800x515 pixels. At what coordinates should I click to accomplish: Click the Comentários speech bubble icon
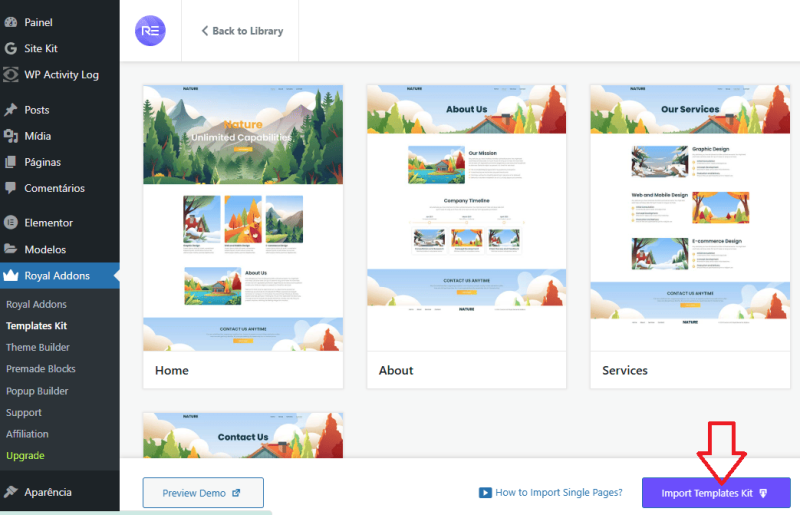[11, 188]
